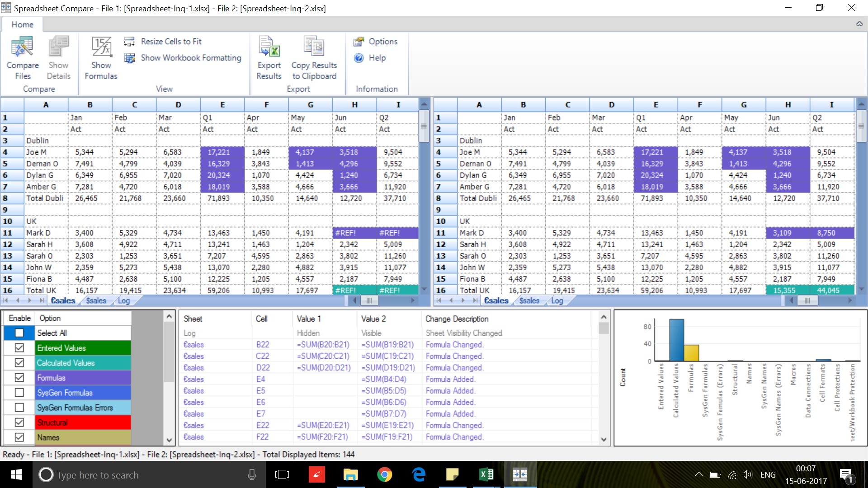Select row 11 header in right grid
Image resolution: width=868 pixels, height=488 pixels.
(x=445, y=233)
